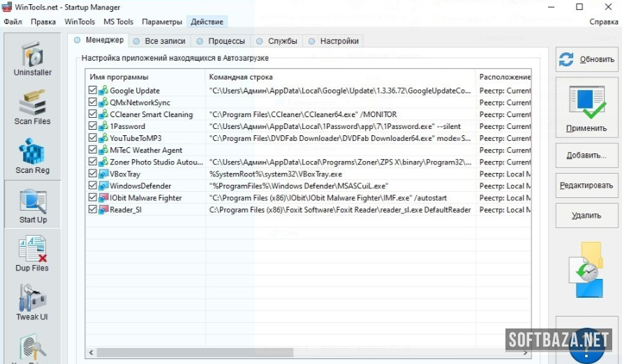The image size is (622, 364).
Task: Select the Scan Files tool icon
Action: click(33, 107)
